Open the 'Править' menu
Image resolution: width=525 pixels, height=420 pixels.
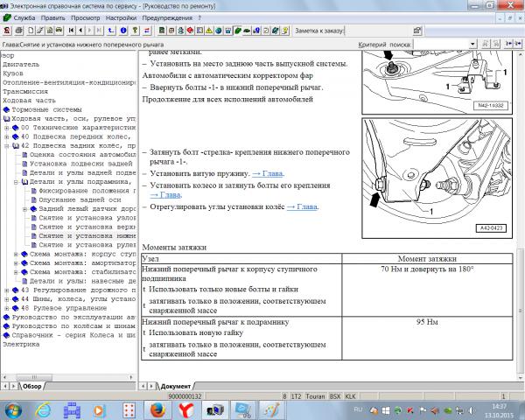pyautogui.click(x=52, y=17)
